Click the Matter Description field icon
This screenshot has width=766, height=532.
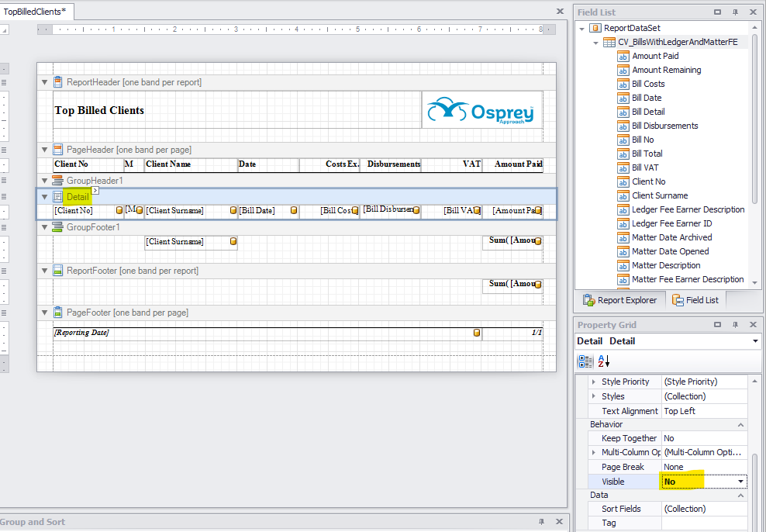click(623, 266)
